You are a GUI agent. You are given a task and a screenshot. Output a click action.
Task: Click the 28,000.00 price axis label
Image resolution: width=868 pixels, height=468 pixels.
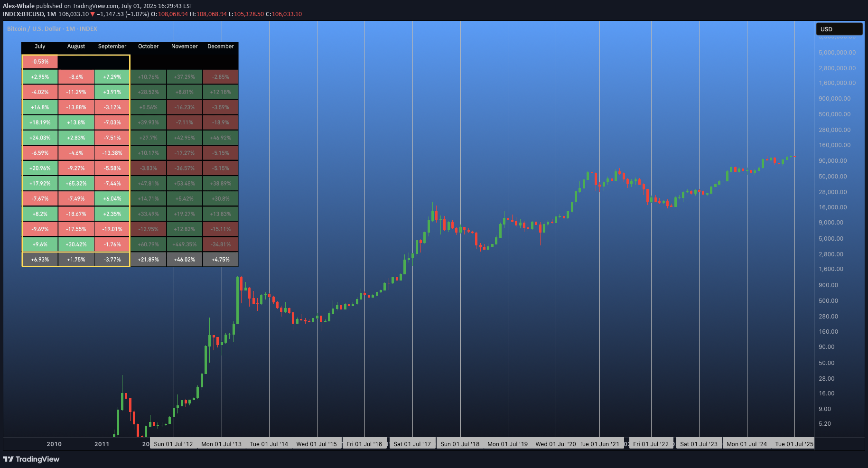(833, 192)
